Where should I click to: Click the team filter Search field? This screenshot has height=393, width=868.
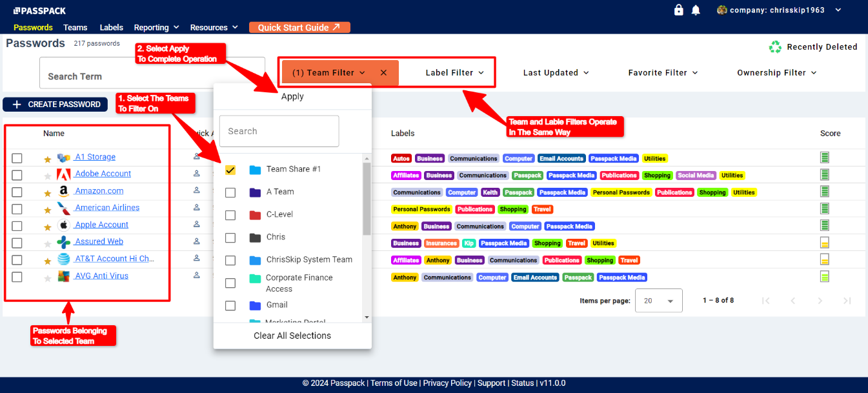point(279,131)
